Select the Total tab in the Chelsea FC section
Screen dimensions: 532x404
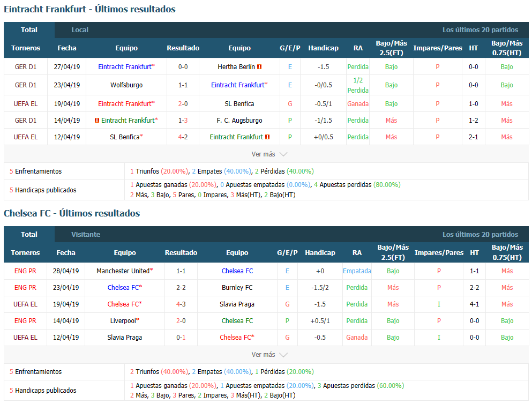pyautogui.click(x=29, y=234)
